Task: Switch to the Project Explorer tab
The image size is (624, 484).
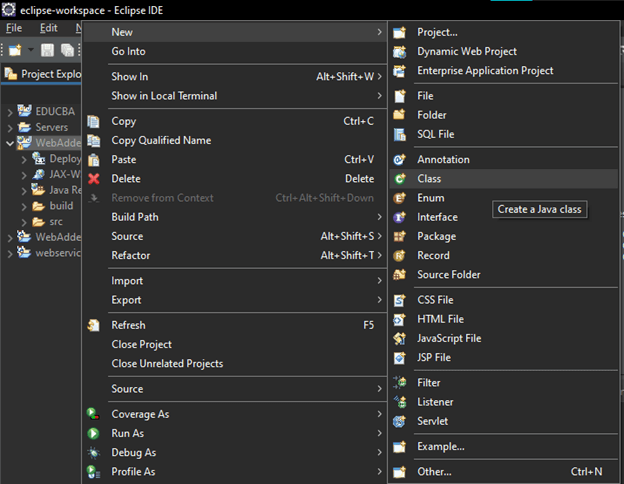Action: pyautogui.click(x=42, y=74)
